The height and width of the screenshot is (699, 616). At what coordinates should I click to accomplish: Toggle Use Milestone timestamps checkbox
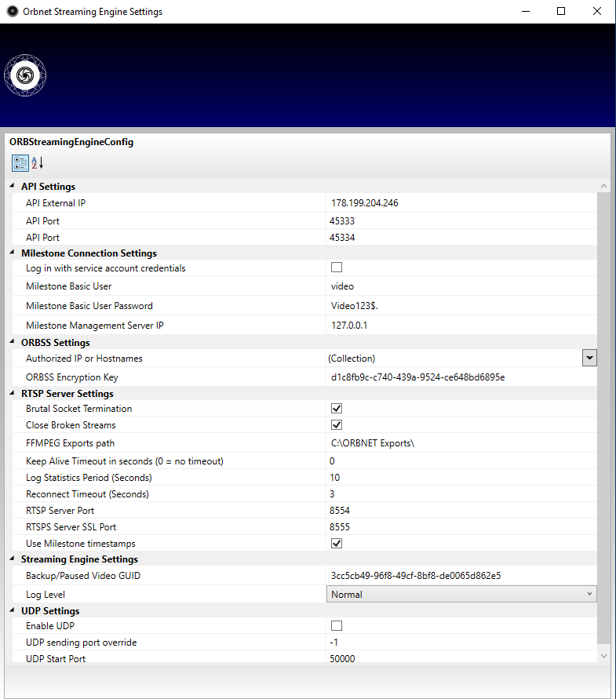click(x=337, y=543)
